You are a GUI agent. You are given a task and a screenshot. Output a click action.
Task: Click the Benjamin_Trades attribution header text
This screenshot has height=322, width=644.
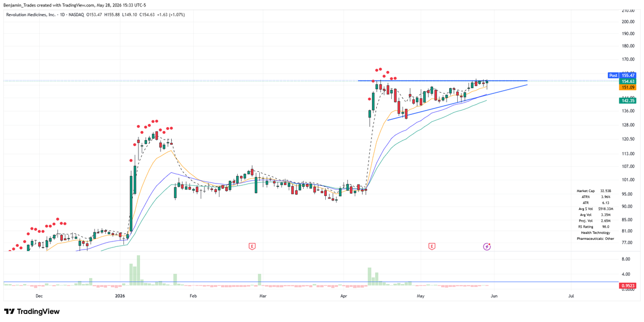pyautogui.click(x=75, y=5)
